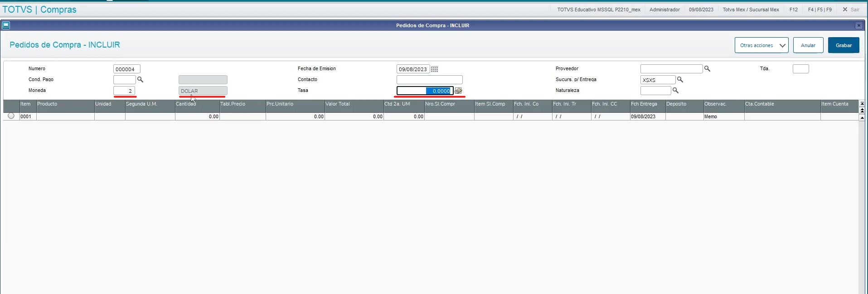Click the window icon on the title bar's left end
868x294 pixels.
(x=6, y=25)
